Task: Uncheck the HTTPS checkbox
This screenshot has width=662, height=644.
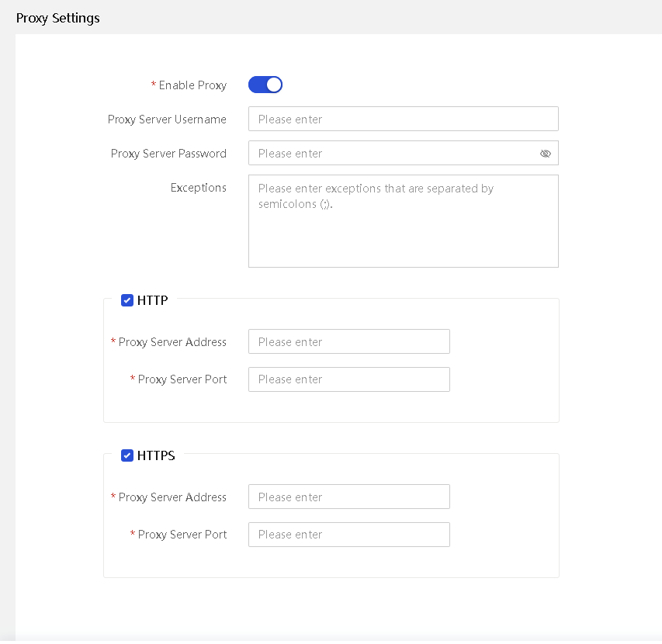Action: tap(127, 455)
